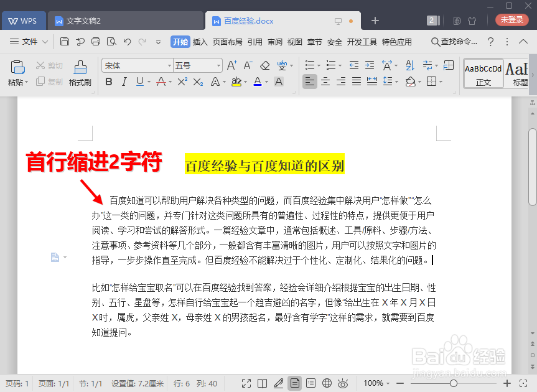
Task: Click the skin/theme shirt icon
Action: pyautogui.click(x=472, y=21)
